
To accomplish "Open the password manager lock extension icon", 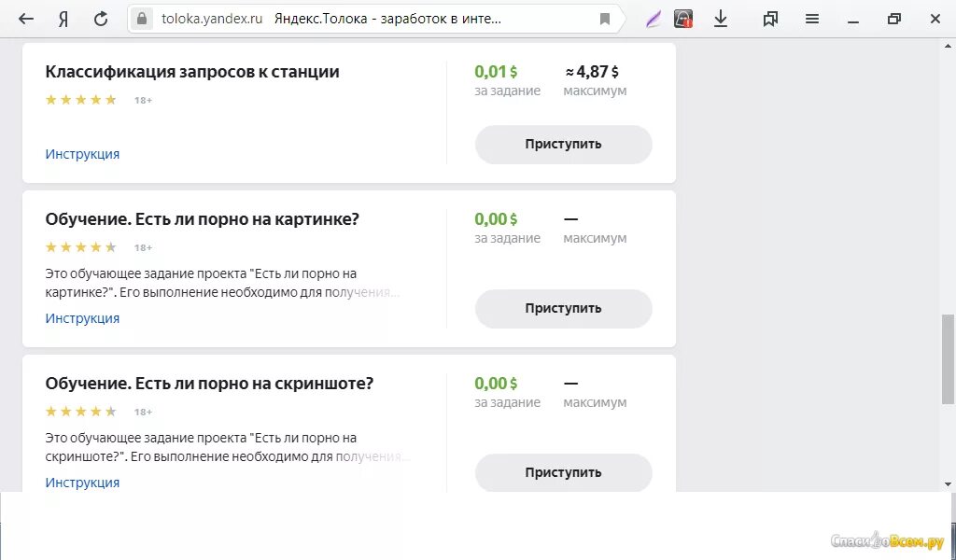I will [x=683, y=19].
